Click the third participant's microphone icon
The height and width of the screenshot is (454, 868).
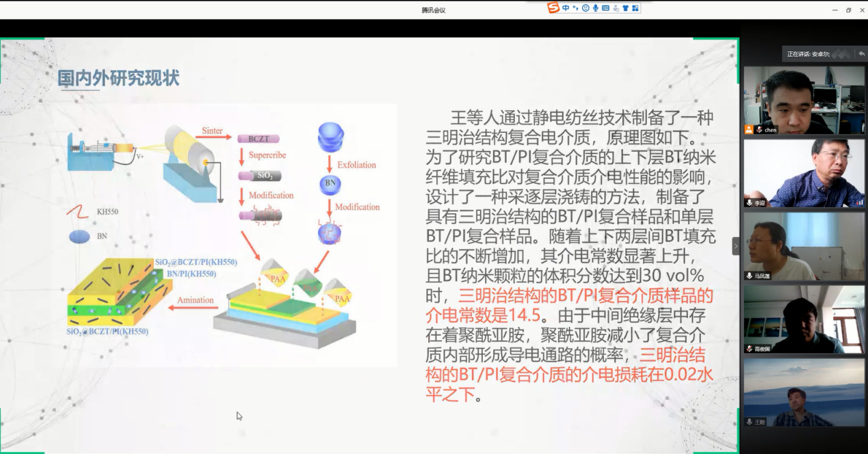click(x=750, y=276)
